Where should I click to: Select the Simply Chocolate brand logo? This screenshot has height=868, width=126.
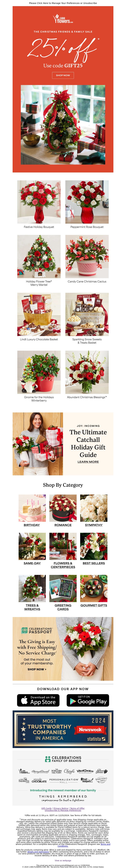39,780
